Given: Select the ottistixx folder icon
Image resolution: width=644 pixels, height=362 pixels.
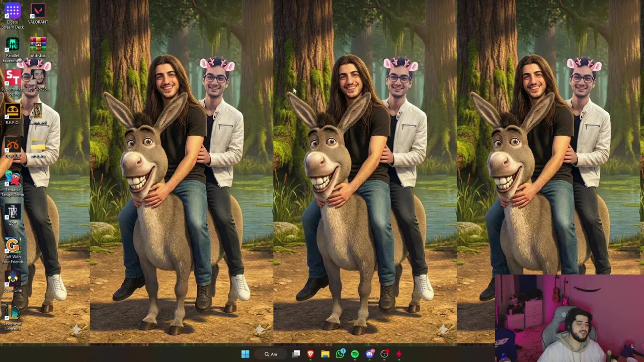Looking at the screenshot, I should 38,148.
